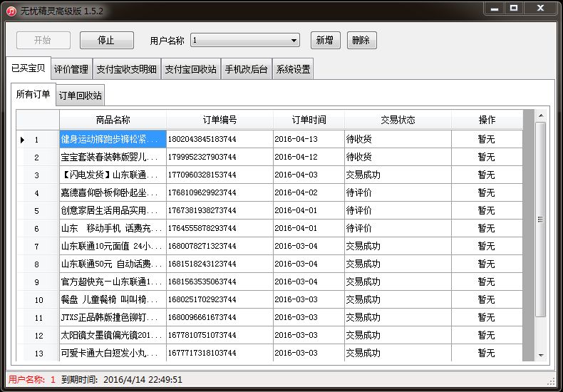
Task: Select row header number 7
Action: 38,247
